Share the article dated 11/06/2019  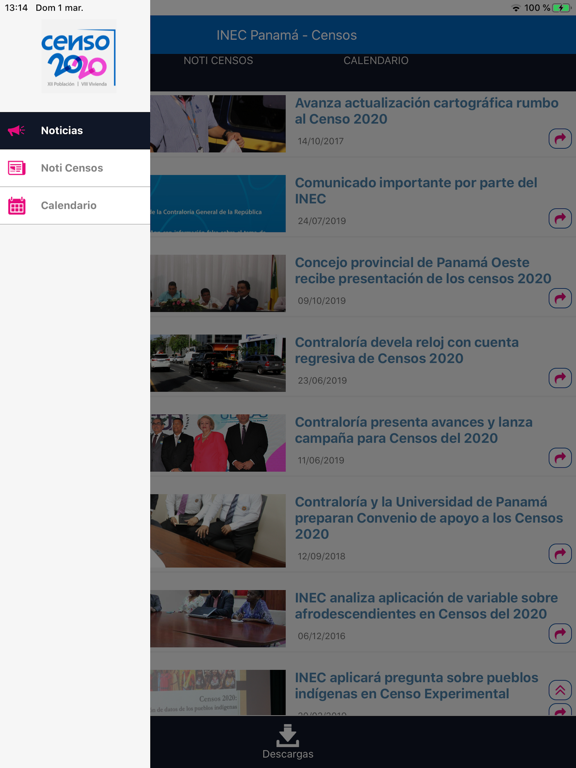[560, 457]
